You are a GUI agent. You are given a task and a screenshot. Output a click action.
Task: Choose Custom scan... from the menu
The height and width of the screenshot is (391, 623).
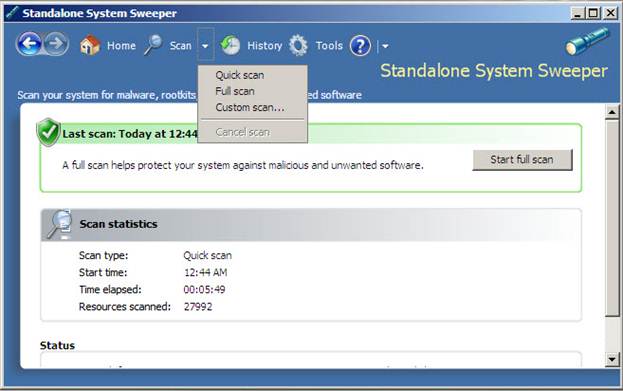252,108
